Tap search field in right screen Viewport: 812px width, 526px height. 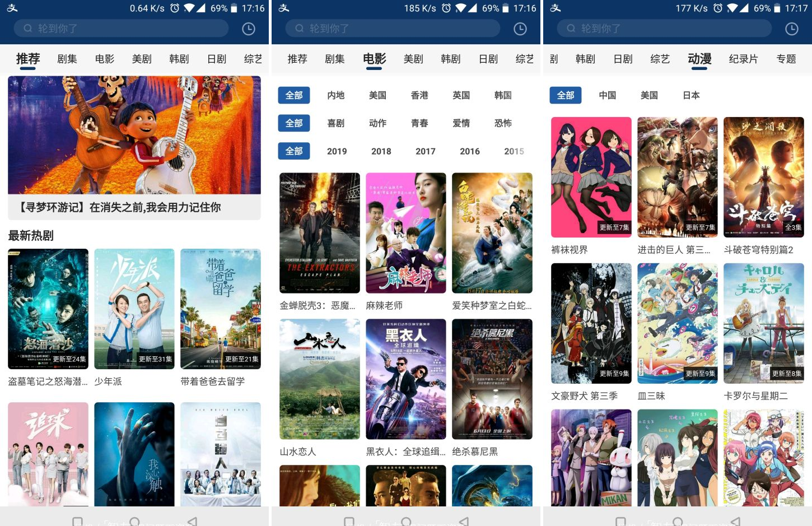click(665, 28)
